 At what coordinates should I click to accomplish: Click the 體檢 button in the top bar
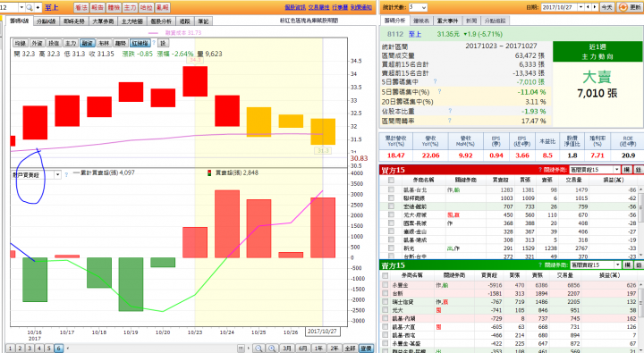pyautogui.click(x=114, y=7)
